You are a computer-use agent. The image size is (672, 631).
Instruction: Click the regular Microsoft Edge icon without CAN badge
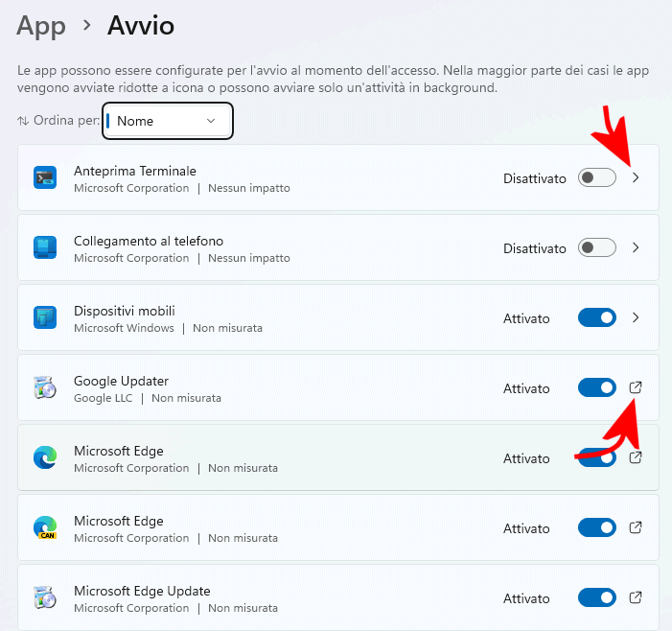[x=45, y=457]
